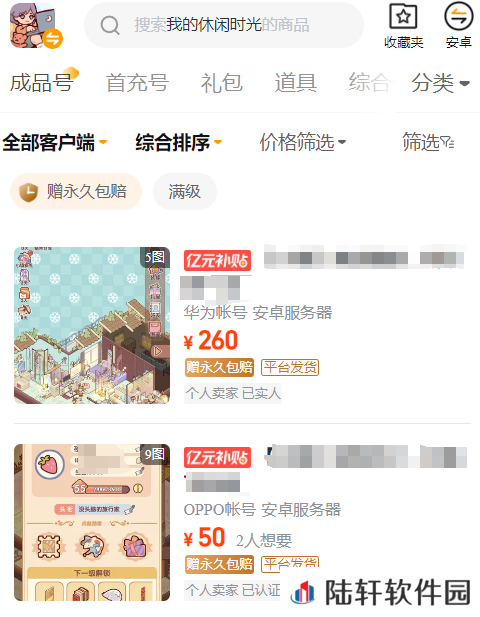Screen dimensions: 480x617
Task: Play the video arrow on first thumbnail
Action: [158, 351]
